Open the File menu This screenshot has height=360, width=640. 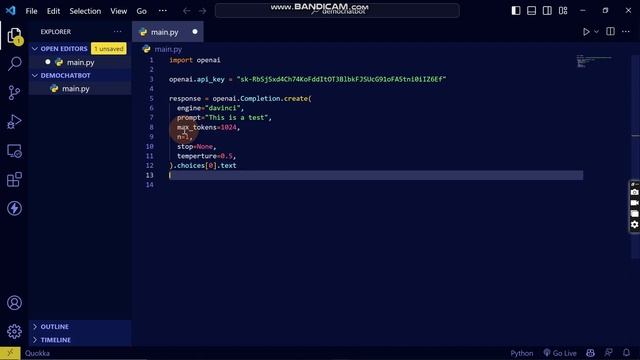click(x=31, y=11)
